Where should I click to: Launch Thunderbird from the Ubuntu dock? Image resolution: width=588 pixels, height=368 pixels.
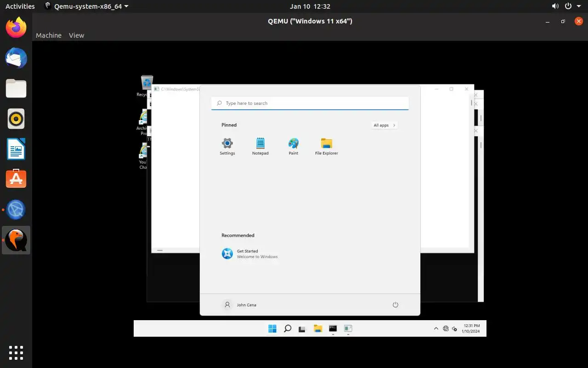[16, 58]
